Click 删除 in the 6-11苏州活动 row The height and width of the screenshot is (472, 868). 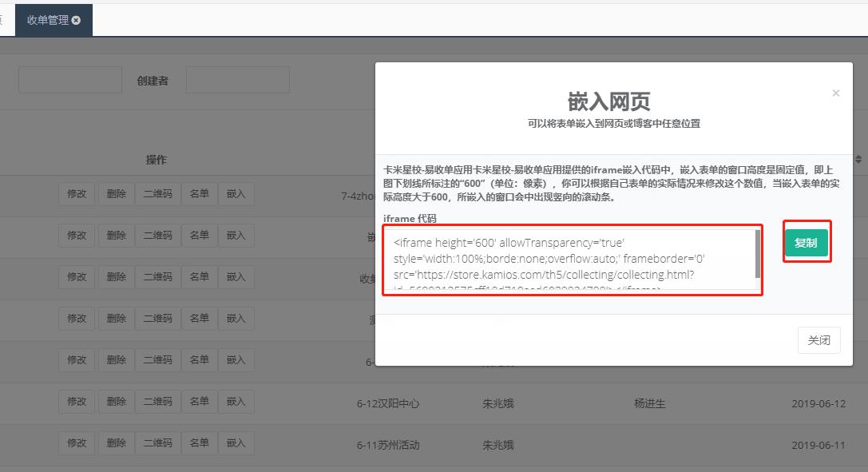(117, 443)
